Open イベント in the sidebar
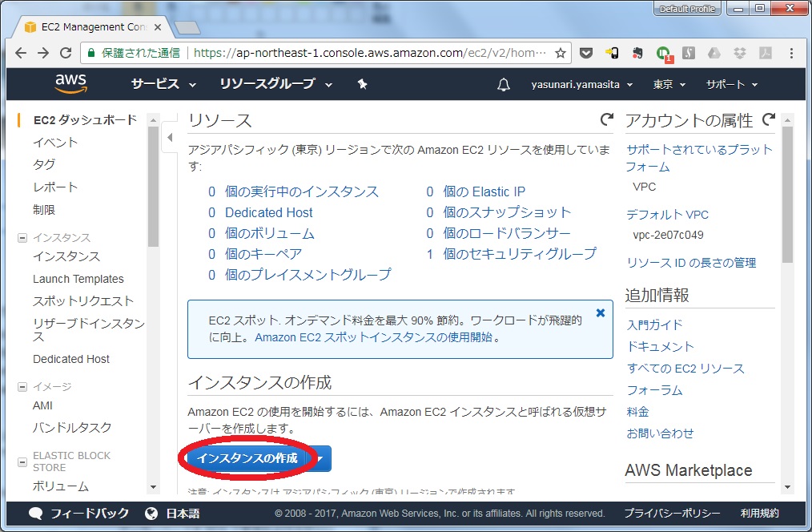Screen dimensions: 812x532 click(x=55, y=143)
